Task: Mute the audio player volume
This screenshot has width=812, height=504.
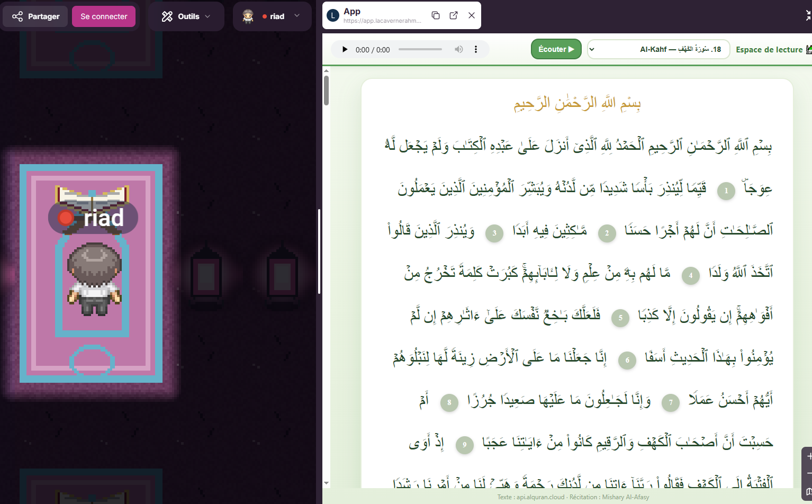Action: pyautogui.click(x=458, y=49)
